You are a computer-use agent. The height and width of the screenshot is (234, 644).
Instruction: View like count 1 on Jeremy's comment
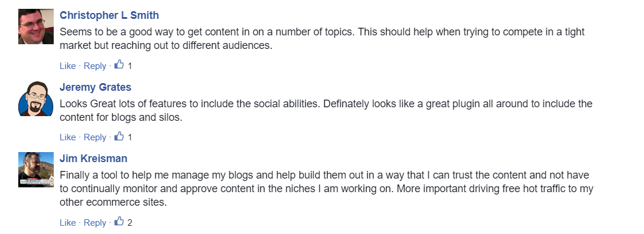130,138
